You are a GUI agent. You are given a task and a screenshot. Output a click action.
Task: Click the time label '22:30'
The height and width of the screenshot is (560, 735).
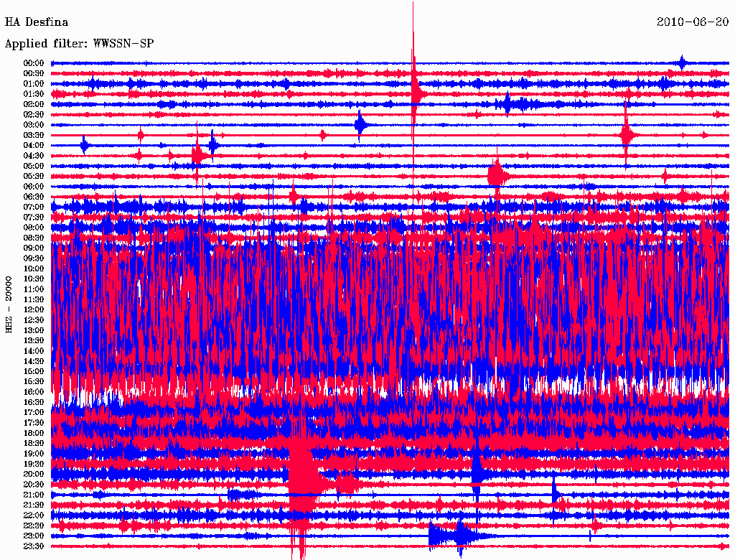(34, 526)
